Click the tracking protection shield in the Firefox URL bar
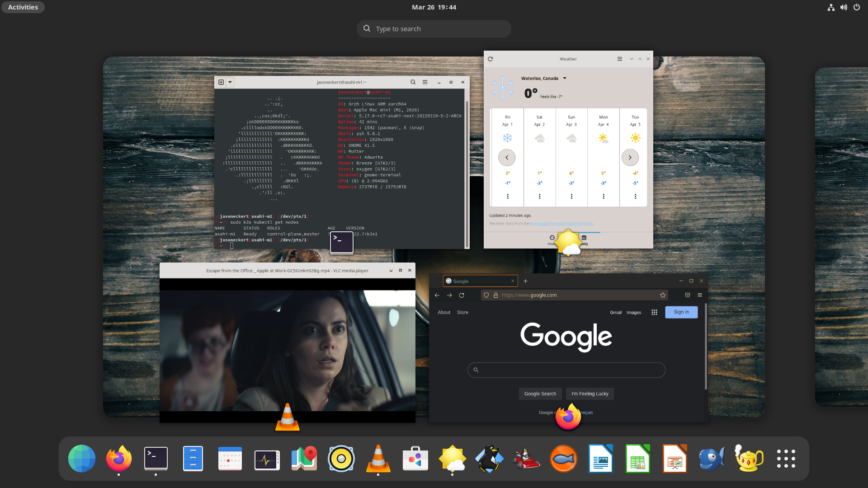Viewport: 868px width, 488px height. 486,295
